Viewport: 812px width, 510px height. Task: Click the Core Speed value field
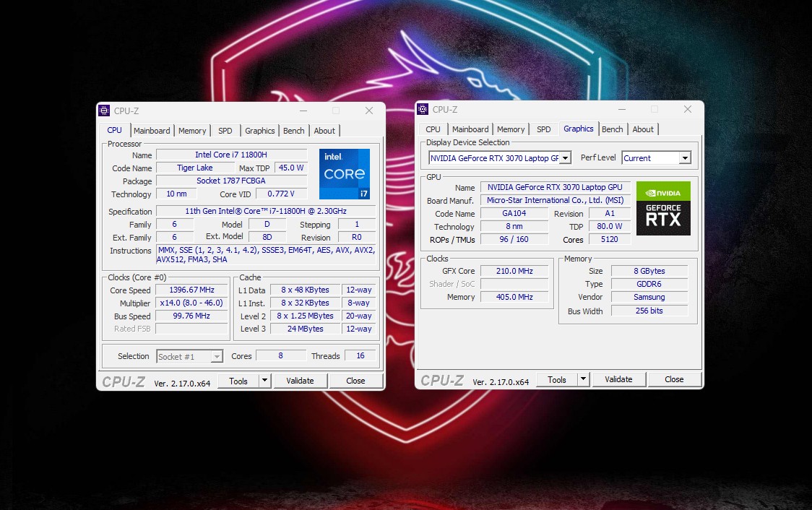point(191,290)
